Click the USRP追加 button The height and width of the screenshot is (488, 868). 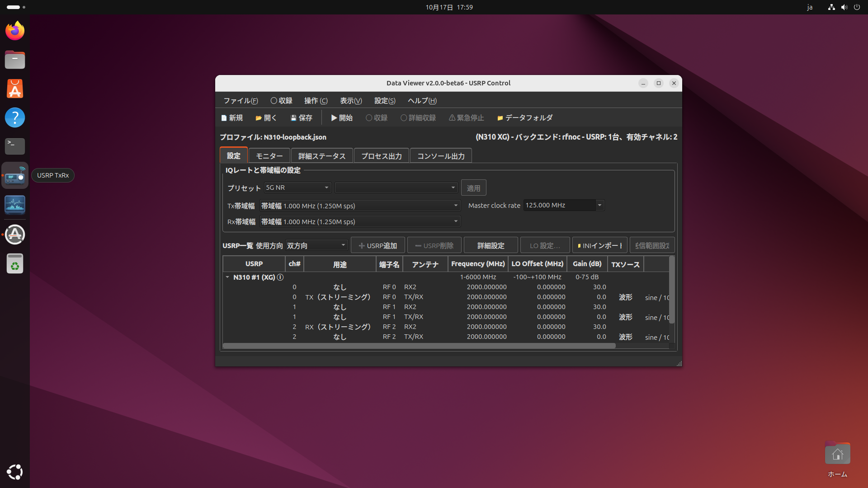click(x=377, y=245)
